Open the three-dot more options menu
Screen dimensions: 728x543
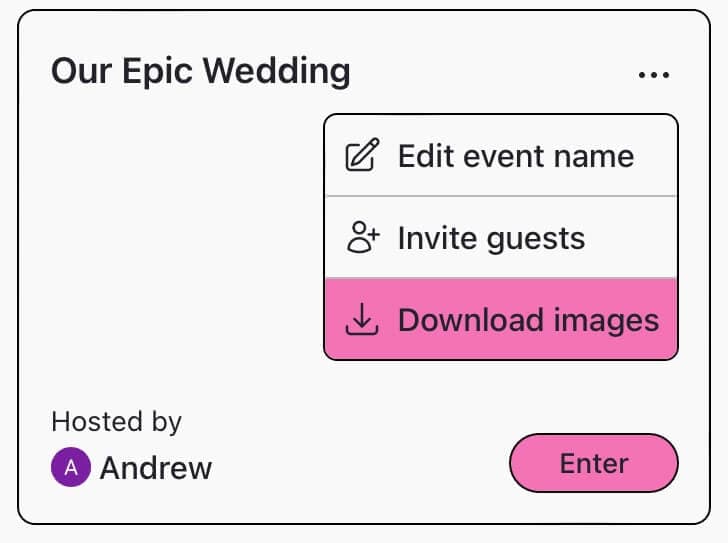tap(653, 75)
